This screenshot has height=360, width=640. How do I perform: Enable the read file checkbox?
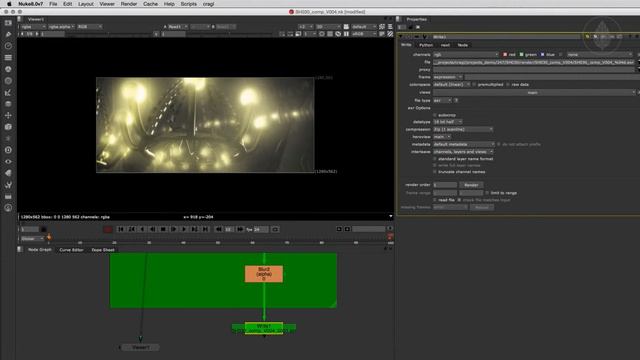[435, 200]
